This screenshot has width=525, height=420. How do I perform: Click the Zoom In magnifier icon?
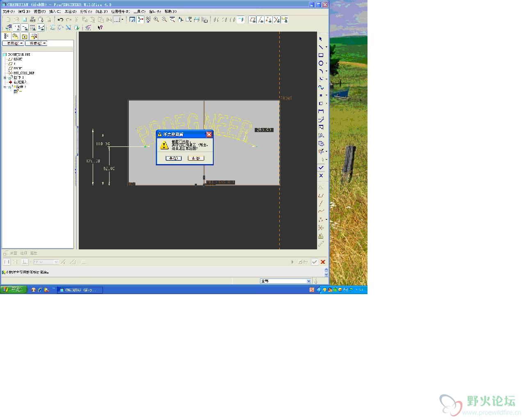[x=156, y=20]
